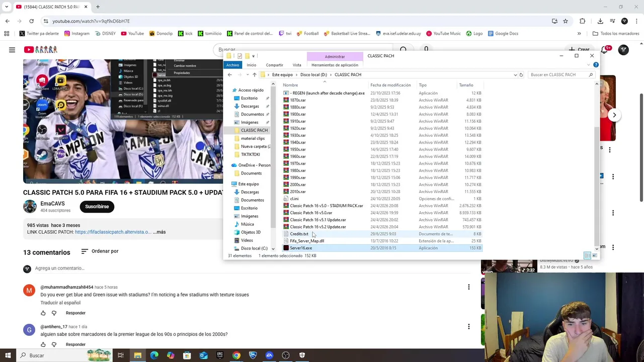Switch Explorer to large icons view
The image size is (644, 362).
[595, 255]
